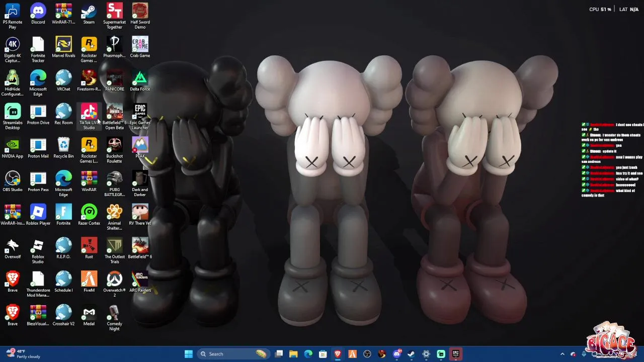Select Schedule I desktop icon
The image size is (644, 362).
pyautogui.click(x=63, y=283)
